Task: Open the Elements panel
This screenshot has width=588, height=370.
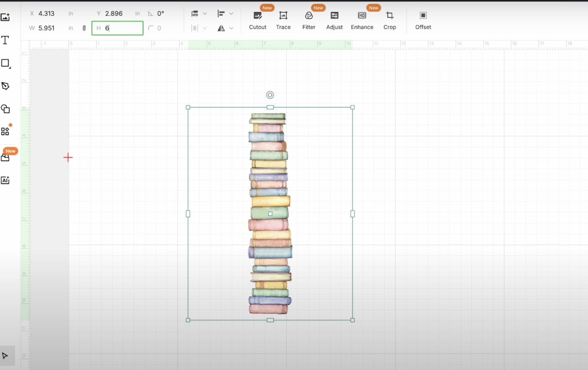Action: 5,131
